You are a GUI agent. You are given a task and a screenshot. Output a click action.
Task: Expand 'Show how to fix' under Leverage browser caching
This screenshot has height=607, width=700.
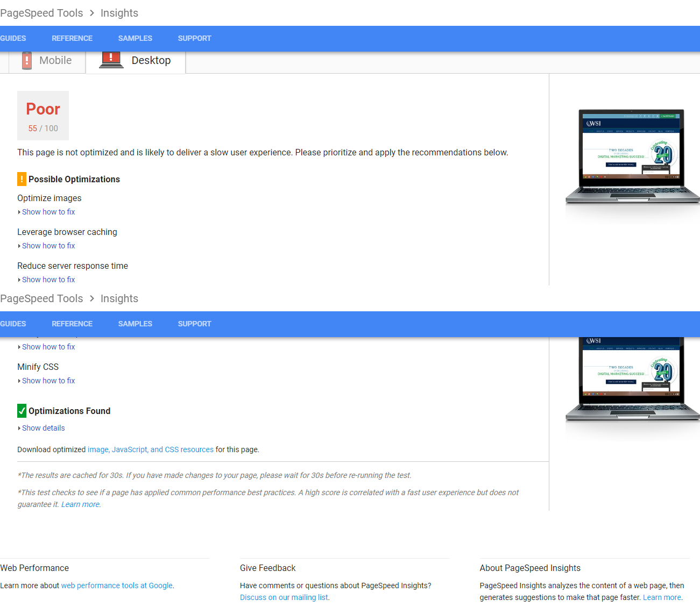[x=48, y=246]
